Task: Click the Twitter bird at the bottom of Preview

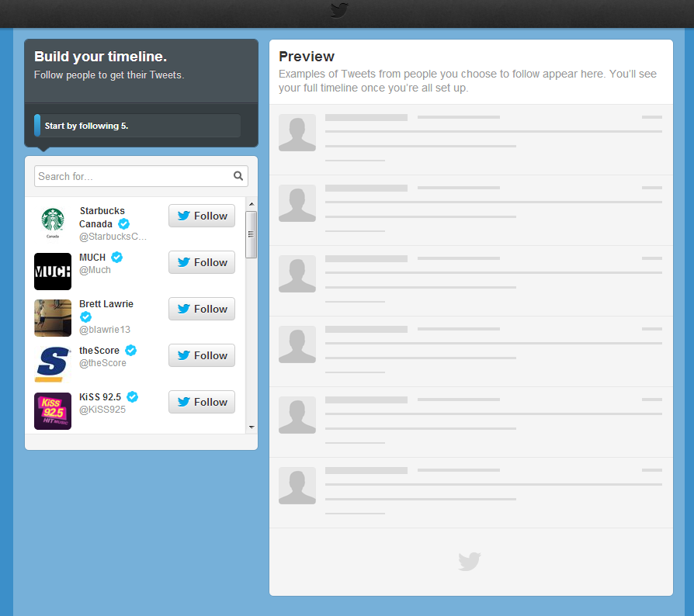Action: [469, 561]
